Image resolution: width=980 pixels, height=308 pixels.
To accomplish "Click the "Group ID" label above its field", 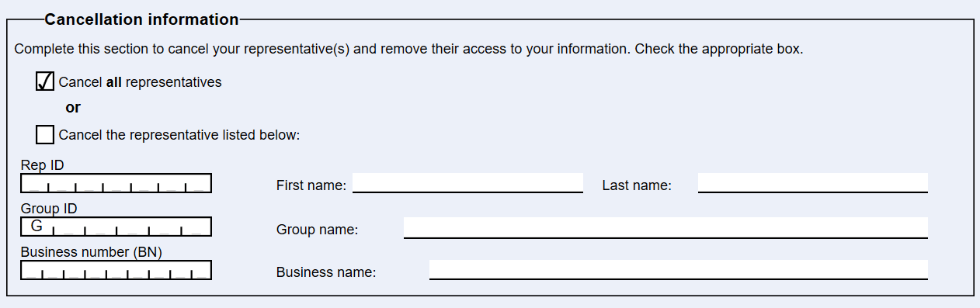I will (49, 209).
